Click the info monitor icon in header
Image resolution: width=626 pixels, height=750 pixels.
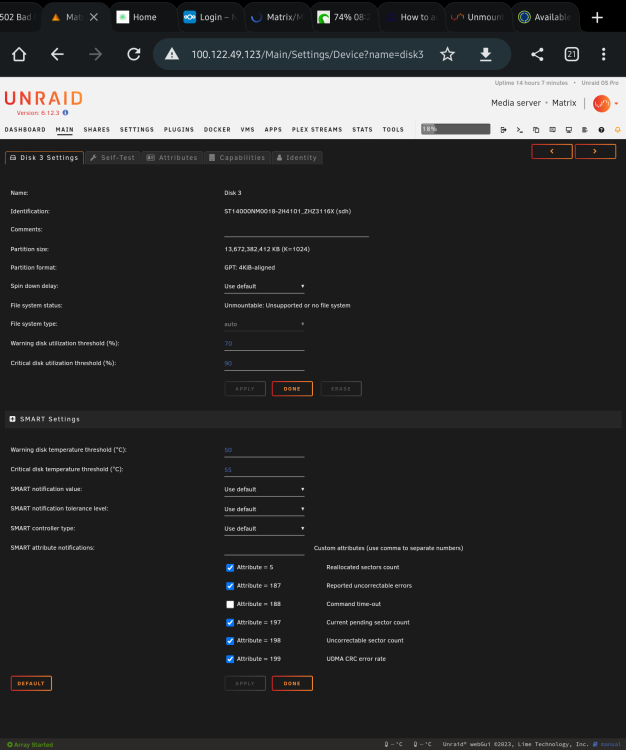(x=569, y=130)
